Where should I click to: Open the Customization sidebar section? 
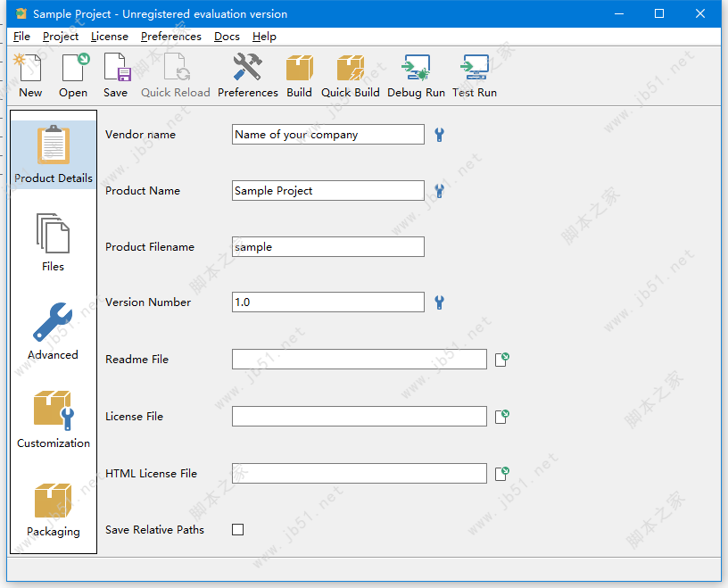tap(54, 420)
